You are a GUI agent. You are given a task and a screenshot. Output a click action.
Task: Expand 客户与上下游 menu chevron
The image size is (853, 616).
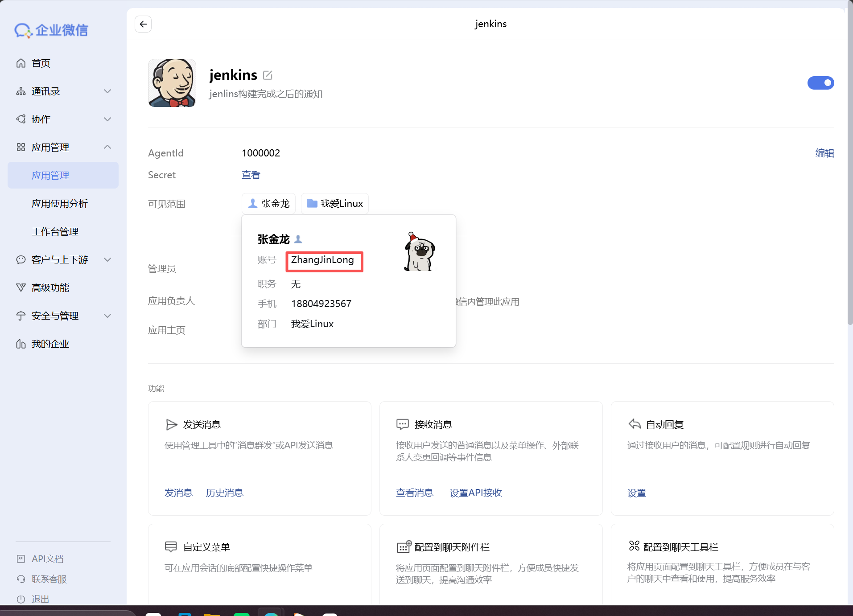[107, 260]
